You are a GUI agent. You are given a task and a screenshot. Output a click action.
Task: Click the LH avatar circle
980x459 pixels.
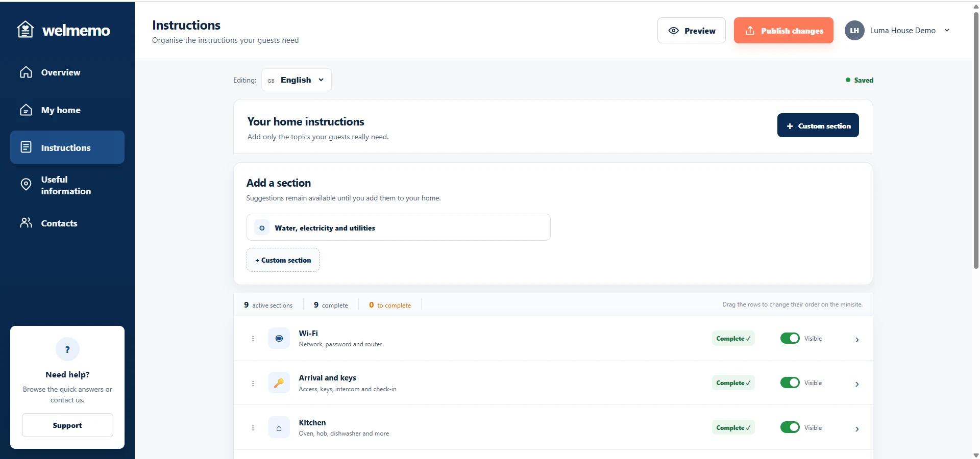(x=854, y=31)
